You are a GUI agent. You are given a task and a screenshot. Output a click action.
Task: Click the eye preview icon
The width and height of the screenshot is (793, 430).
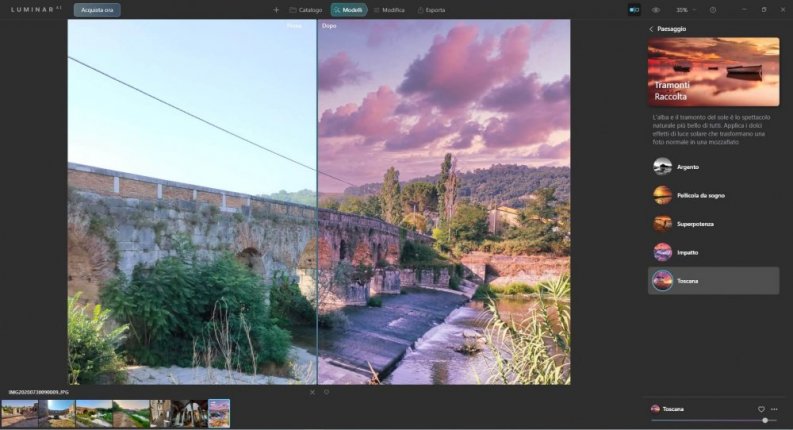coord(656,10)
